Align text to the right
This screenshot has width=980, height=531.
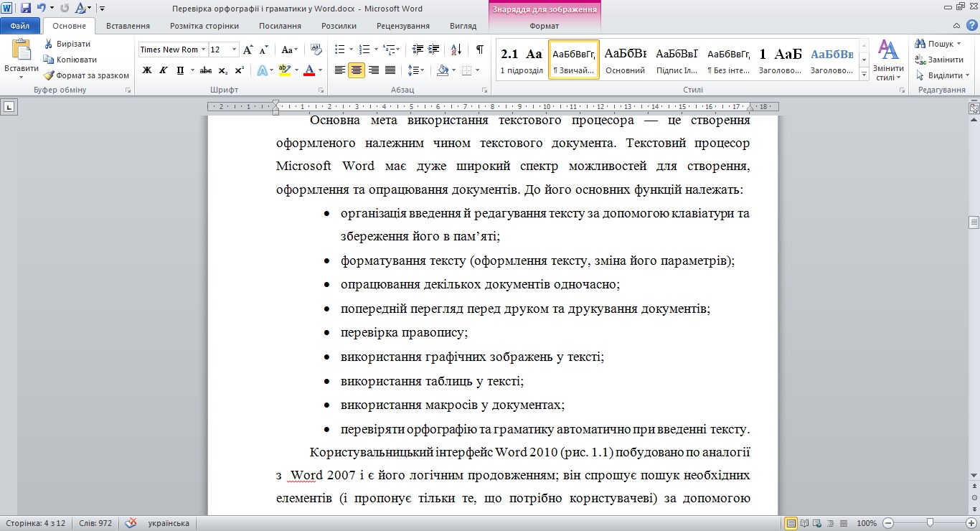373,70
